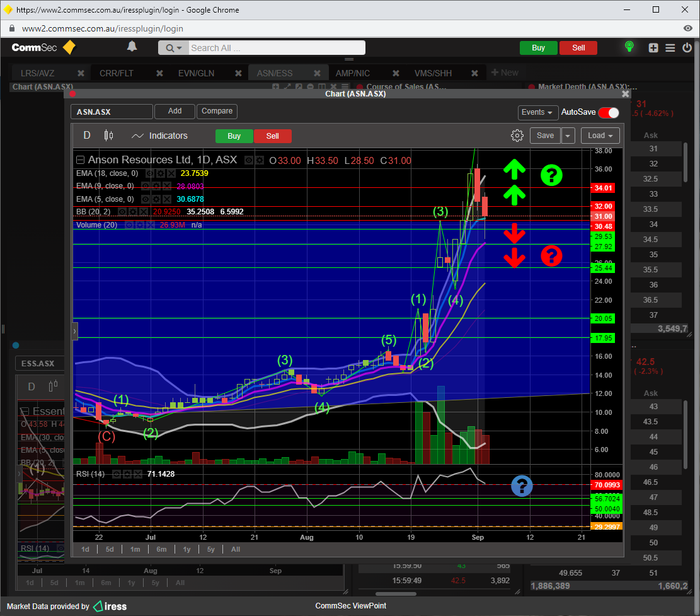Click the incognito eye icon in address bar
The image size is (700, 616).
tap(688, 28)
